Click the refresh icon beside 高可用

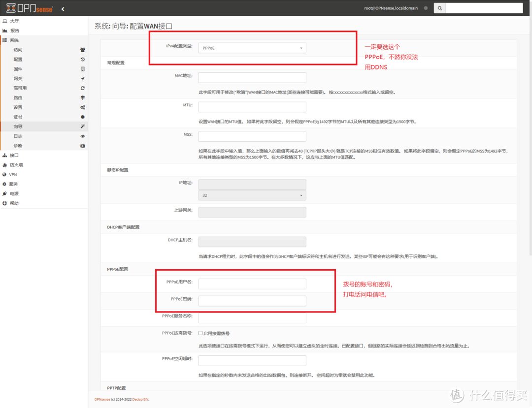[82, 88]
